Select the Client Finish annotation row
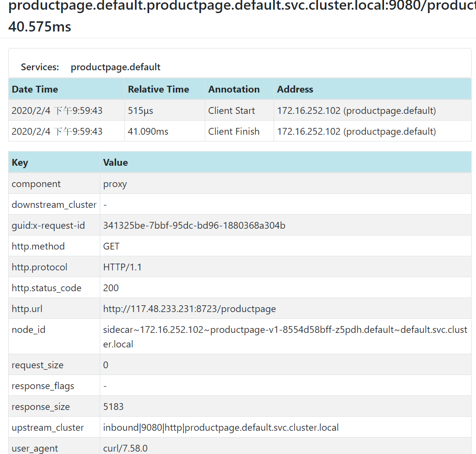The width and height of the screenshot is (476, 454). point(240,131)
